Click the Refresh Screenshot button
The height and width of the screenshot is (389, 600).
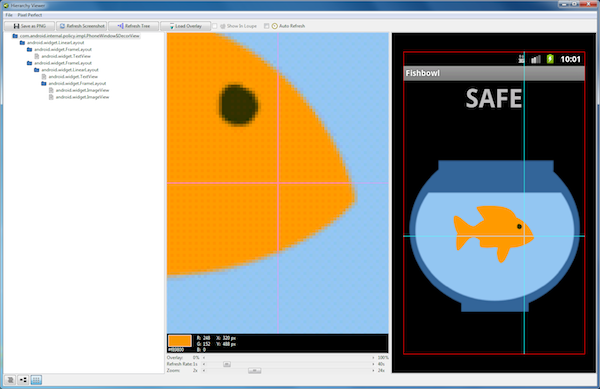tap(82, 26)
